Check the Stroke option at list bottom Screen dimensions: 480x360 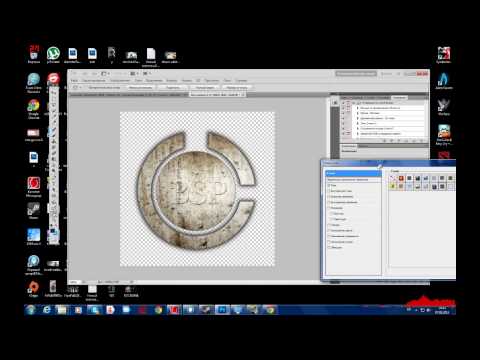(x=329, y=247)
